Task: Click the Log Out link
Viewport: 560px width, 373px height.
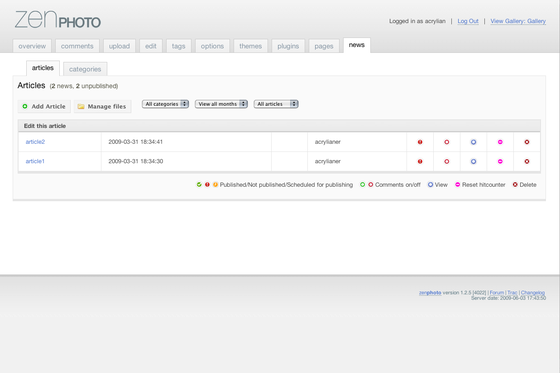Action: pyautogui.click(x=468, y=21)
